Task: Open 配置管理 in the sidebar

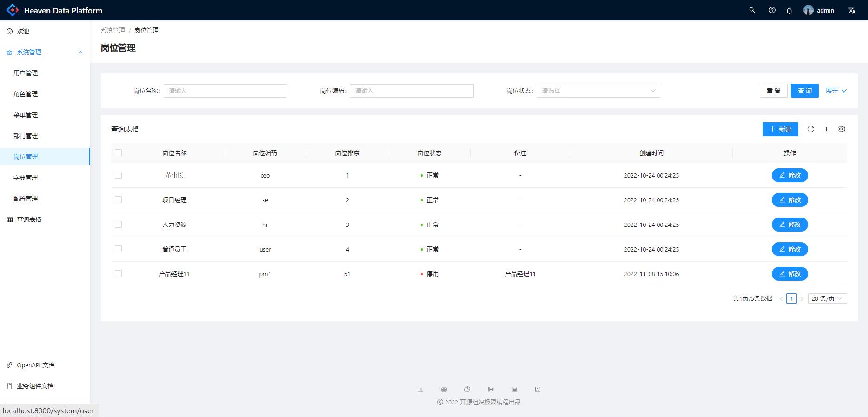Action: 45,199
